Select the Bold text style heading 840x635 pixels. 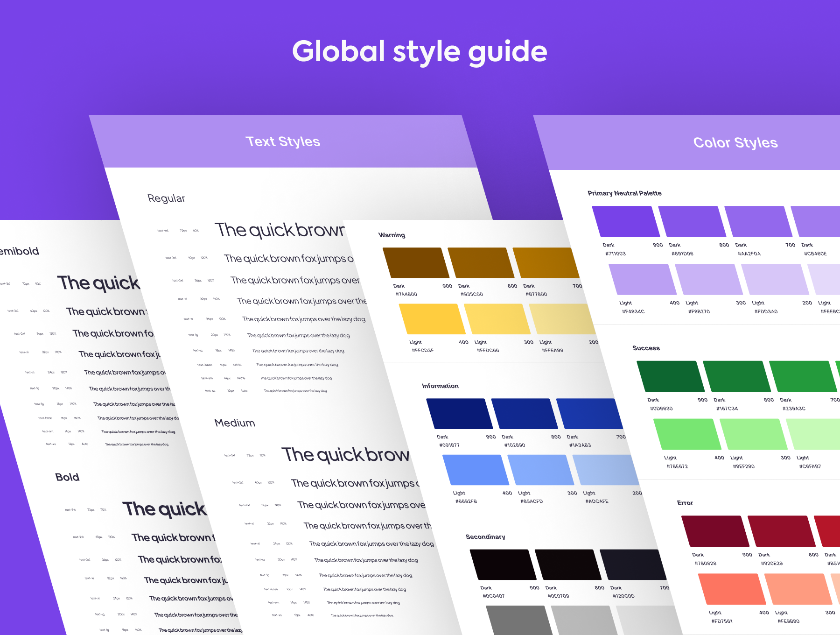pyautogui.click(x=67, y=477)
